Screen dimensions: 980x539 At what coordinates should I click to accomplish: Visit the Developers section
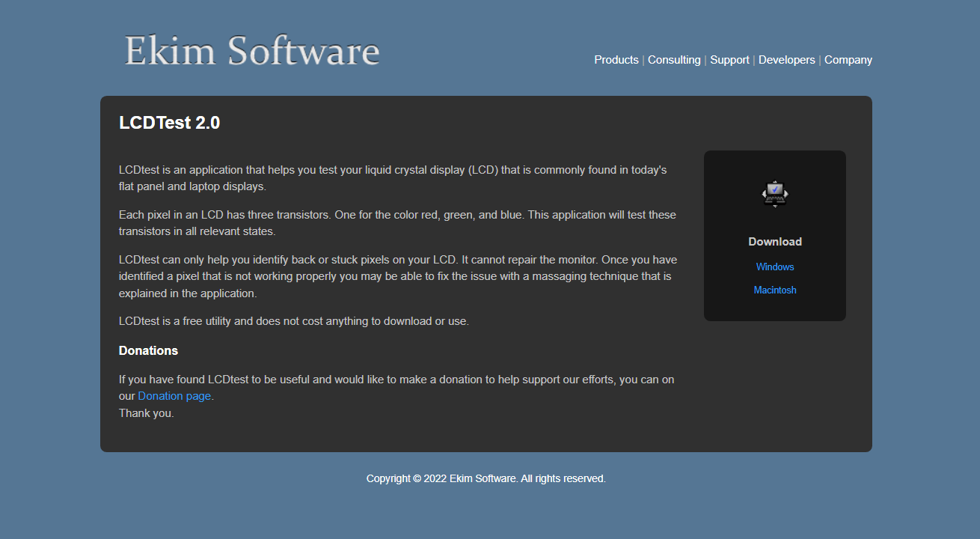(x=787, y=60)
